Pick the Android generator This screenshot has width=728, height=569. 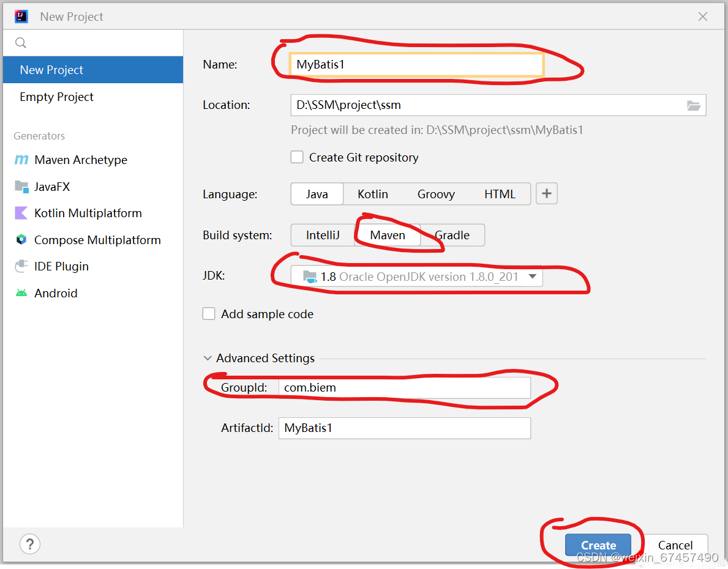click(x=93, y=293)
